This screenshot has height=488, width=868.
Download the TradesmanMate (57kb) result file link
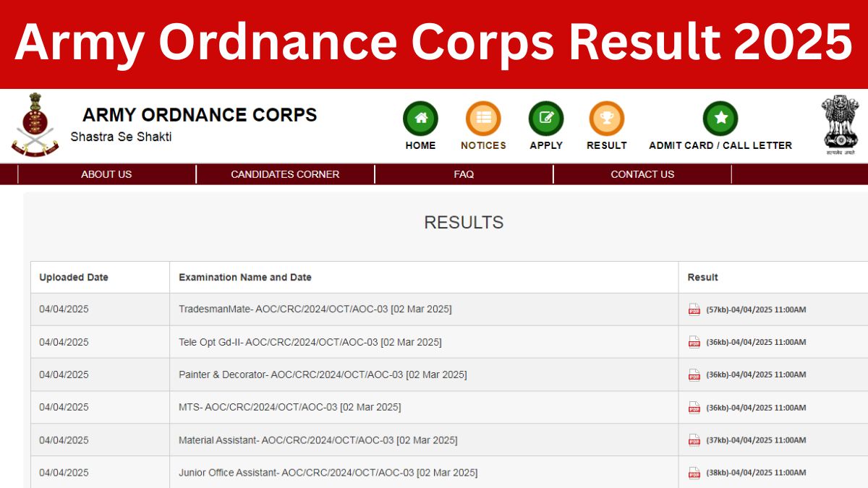[756, 309]
